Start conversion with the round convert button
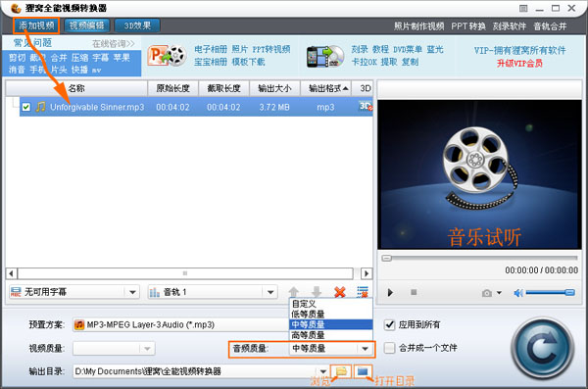The width and height of the screenshot is (588, 389). click(542, 348)
